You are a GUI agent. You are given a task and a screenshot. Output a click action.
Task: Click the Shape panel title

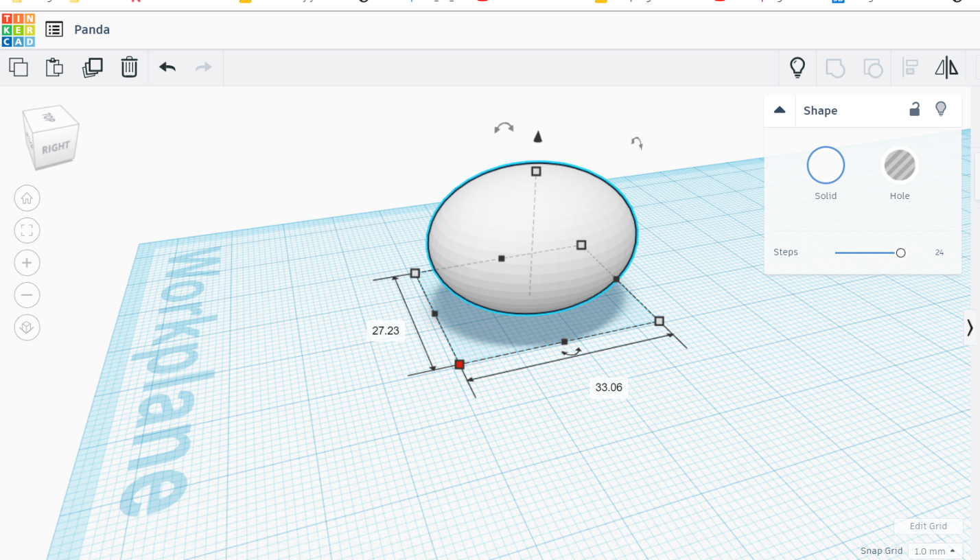pos(820,110)
